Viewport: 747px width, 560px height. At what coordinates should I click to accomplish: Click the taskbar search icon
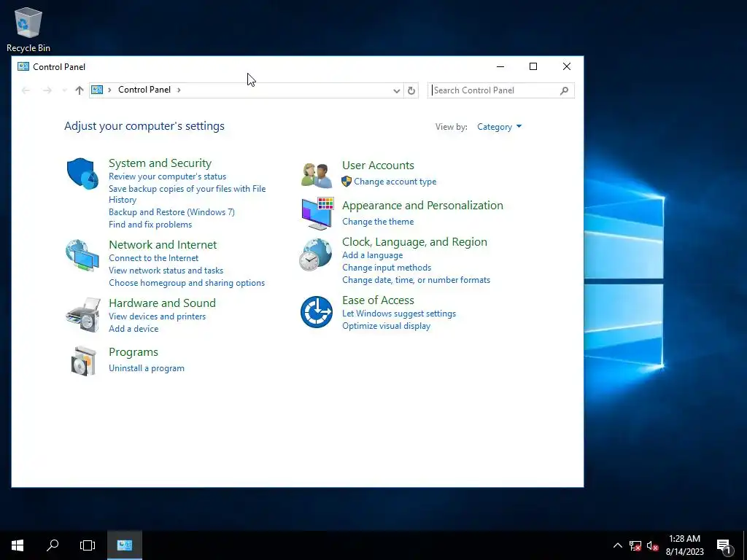click(53, 545)
